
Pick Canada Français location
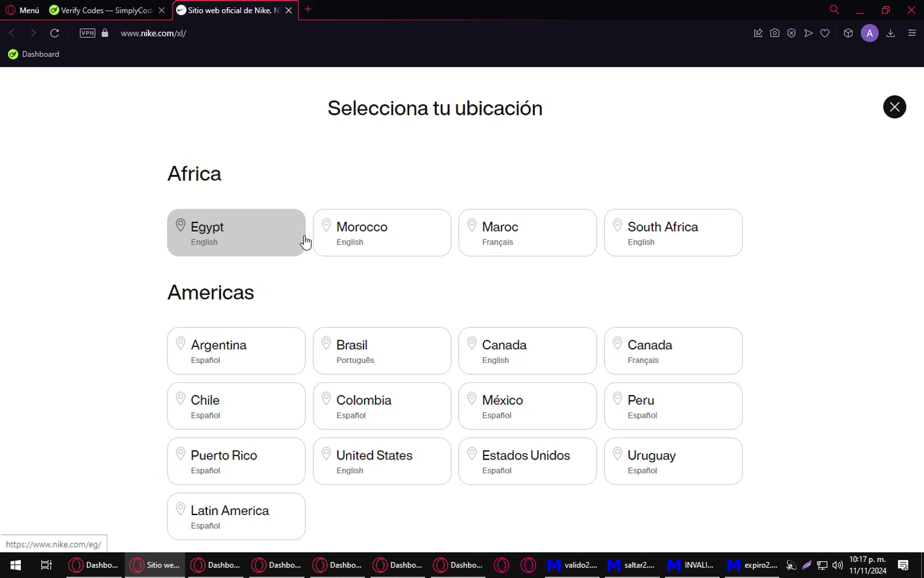point(673,351)
